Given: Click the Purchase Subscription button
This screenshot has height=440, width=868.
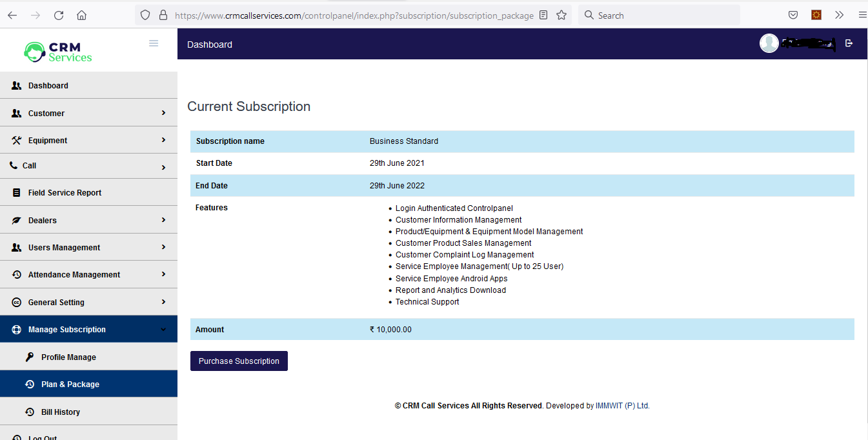Looking at the screenshot, I should coord(239,361).
